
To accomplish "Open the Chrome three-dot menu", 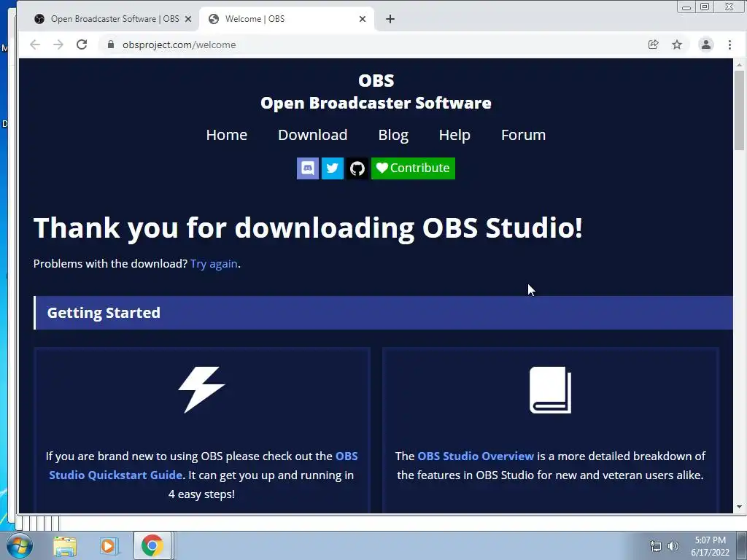I will [x=729, y=44].
